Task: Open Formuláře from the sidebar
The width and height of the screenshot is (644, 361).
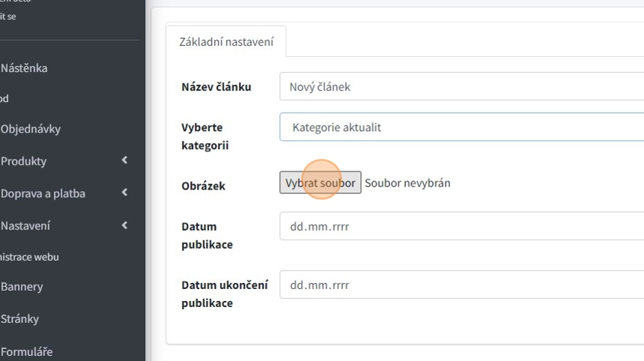Action: click(x=26, y=351)
